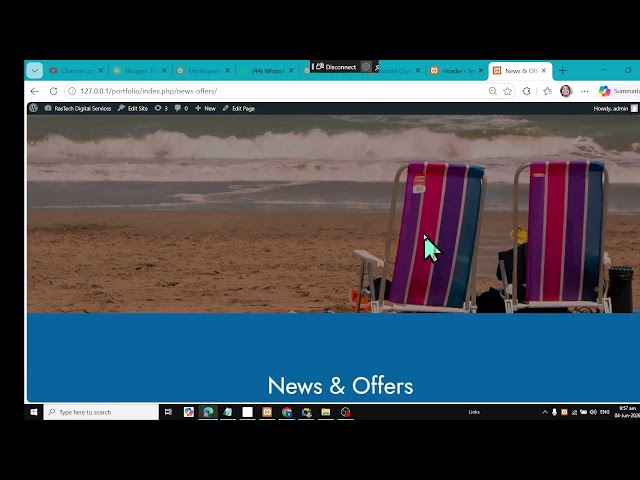The width and height of the screenshot is (640, 480).
Task: Go back to the previous page
Action: tap(35, 91)
